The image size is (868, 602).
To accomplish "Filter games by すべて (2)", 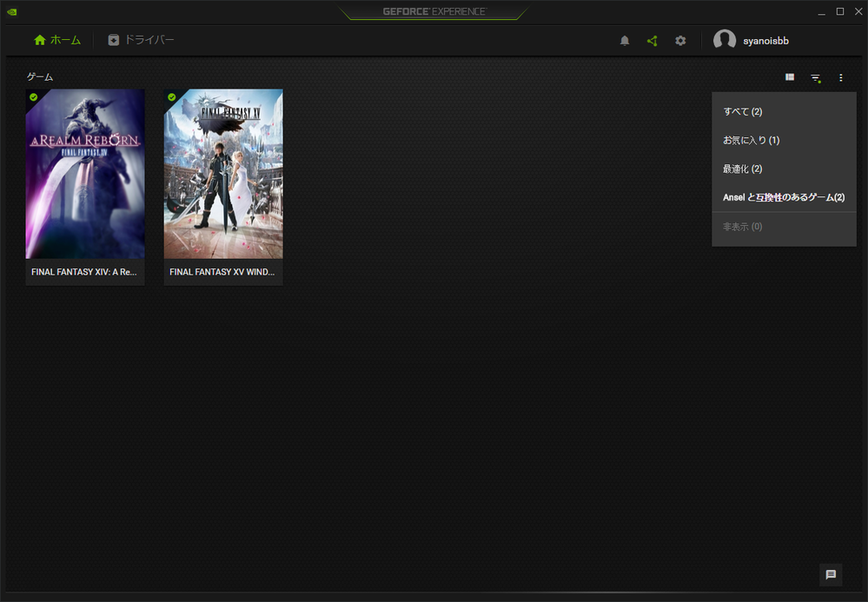I will [x=784, y=112].
